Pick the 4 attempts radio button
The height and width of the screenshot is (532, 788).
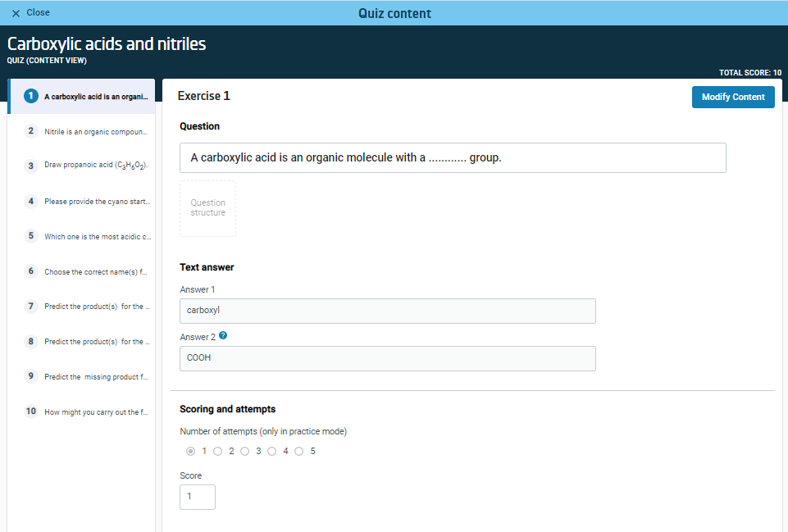(272, 451)
